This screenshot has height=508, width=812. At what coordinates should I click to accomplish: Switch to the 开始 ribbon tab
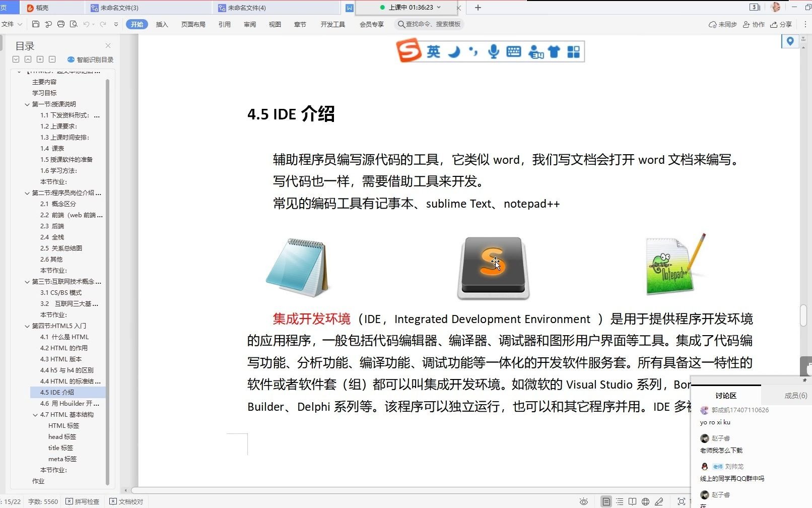[137, 24]
